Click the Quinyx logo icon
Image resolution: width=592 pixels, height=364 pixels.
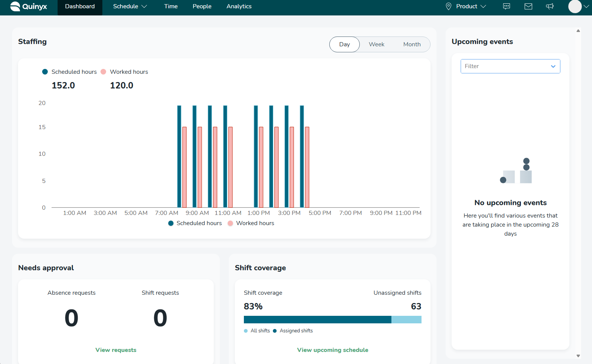click(x=15, y=6)
